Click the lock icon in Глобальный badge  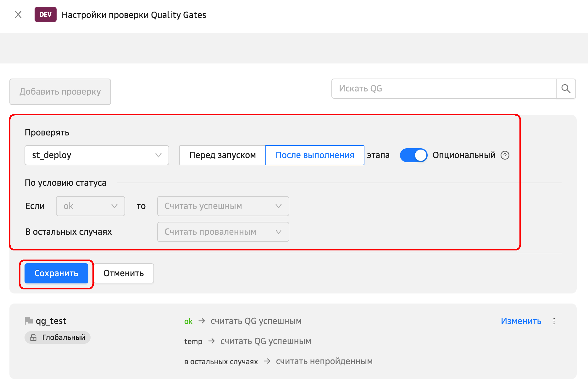33,337
